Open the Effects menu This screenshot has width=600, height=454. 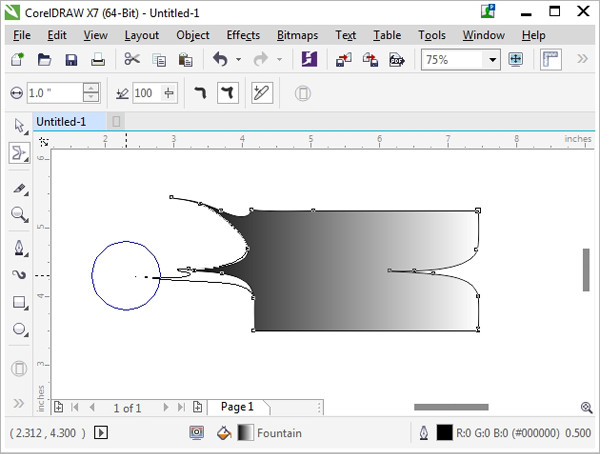(243, 35)
